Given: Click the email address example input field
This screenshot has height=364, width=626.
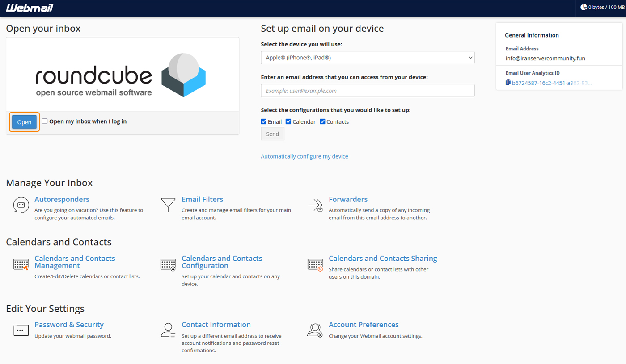Looking at the screenshot, I should (x=367, y=90).
